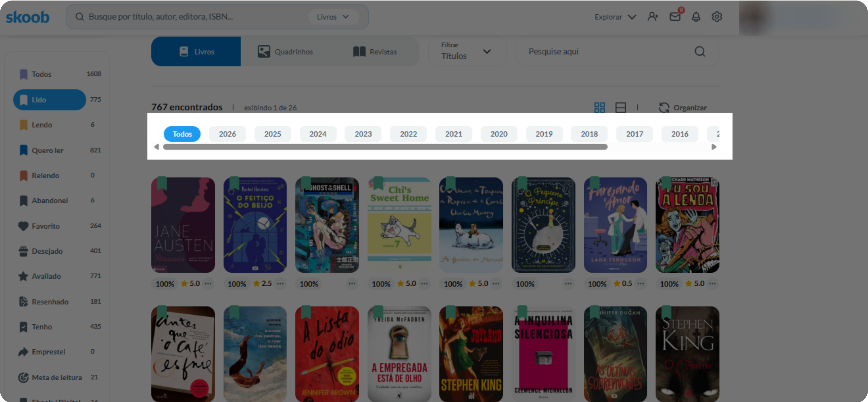
Task: Filter read books by year 2024
Action: (318, 134)
